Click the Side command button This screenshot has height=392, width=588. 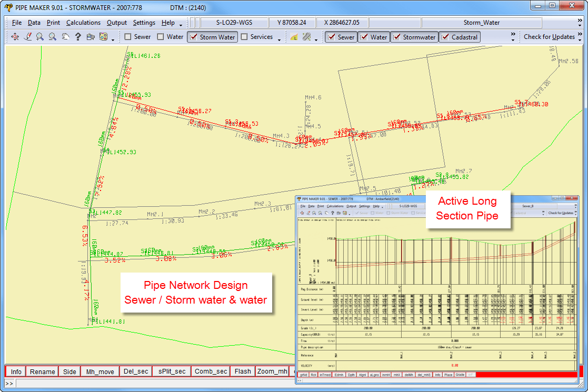pos(69,371)
